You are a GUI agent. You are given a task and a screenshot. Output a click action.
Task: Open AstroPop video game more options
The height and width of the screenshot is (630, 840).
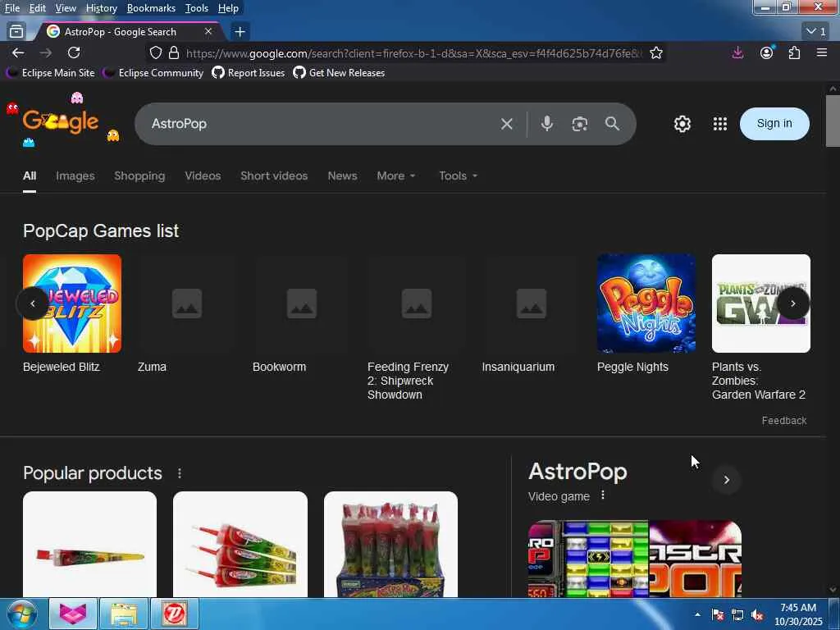coord(603,495)
